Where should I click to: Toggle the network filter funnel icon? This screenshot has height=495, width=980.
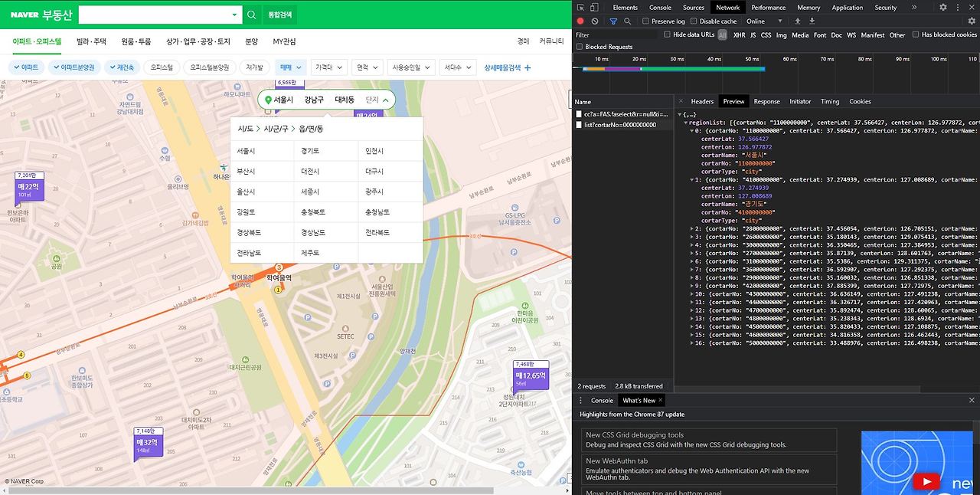coord(613,21)
